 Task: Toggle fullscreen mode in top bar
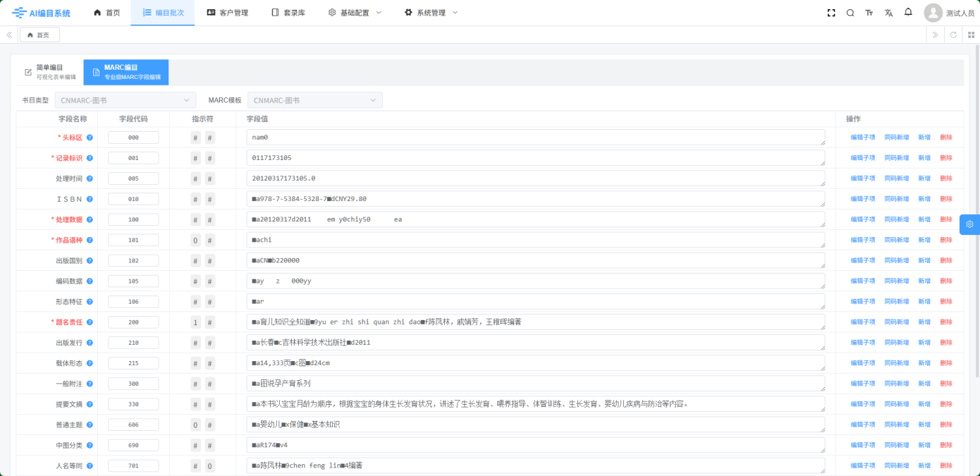coord(831,13)
